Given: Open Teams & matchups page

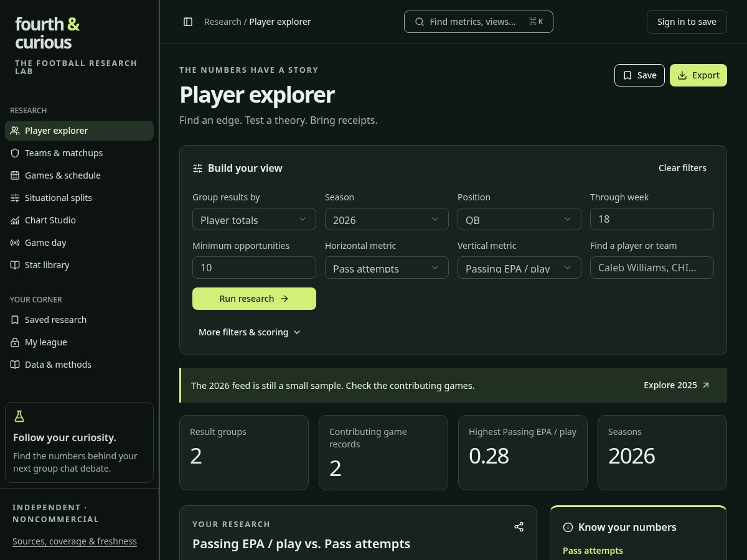Looking at the screenshot, I should pyautogui.click(x=79, y=153).
